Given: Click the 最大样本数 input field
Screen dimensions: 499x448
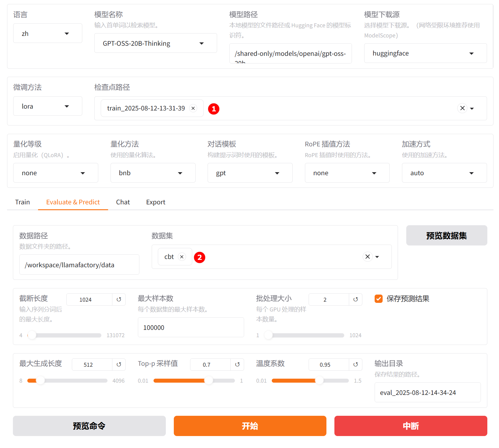Looking at the screenshot, I should 191,327.
